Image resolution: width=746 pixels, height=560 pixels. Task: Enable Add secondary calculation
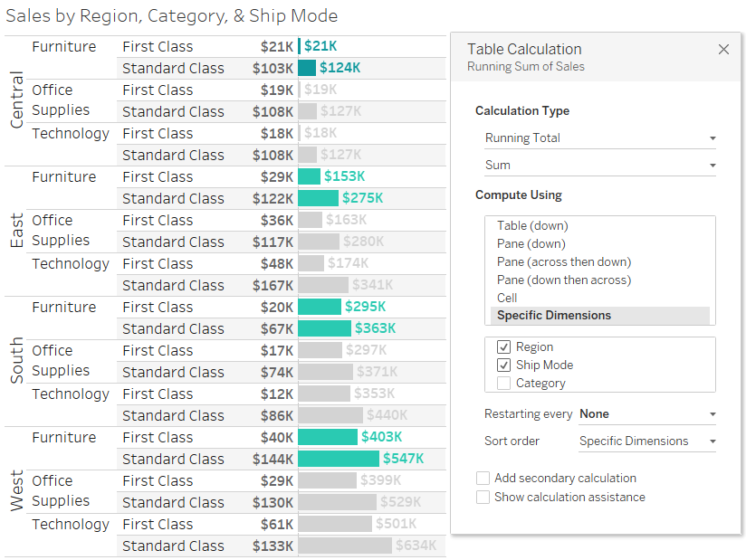(483, 478)
